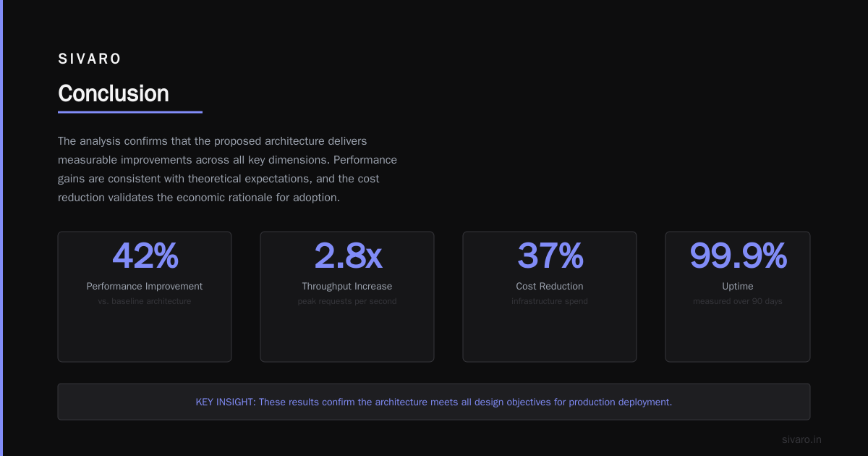
Task: Click the 'infrastructure spend' caption
Action: (550, 301)
